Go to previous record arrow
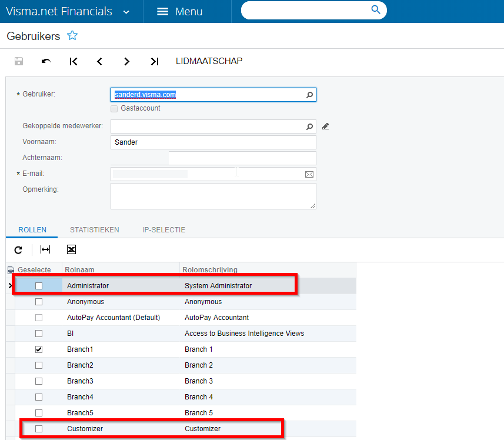 click(x=99, y=61)
